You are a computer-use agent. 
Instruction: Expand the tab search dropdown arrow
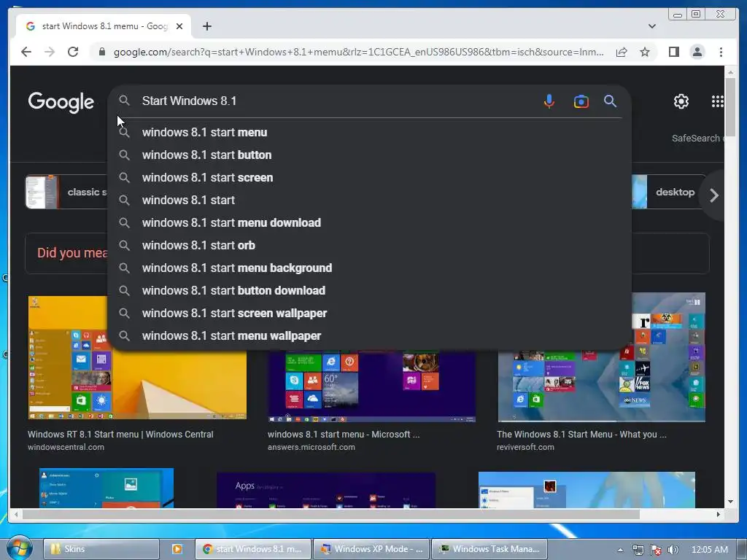tap(652, 26)
